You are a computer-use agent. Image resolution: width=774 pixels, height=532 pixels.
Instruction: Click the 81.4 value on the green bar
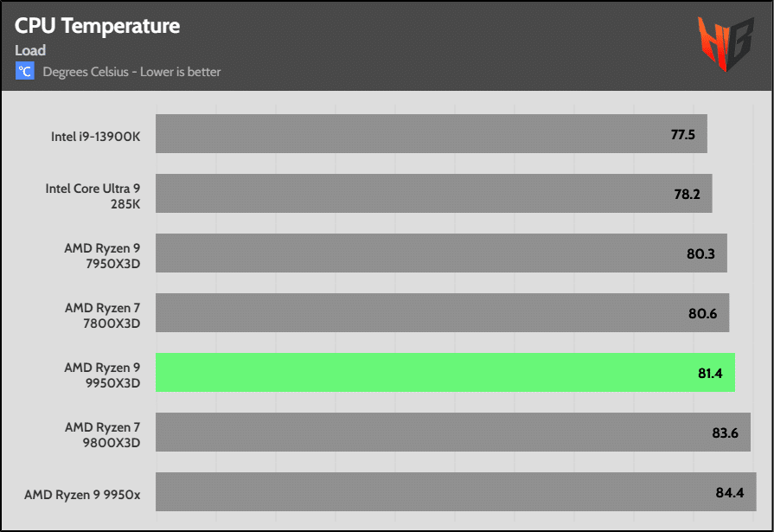[x=711, y=374]
